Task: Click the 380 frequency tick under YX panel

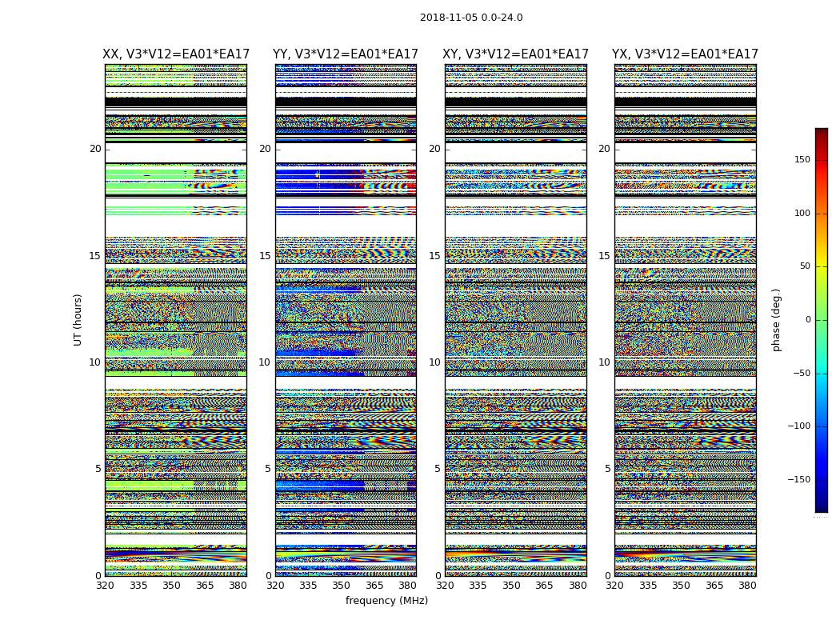Action: (x=747, y=586)
